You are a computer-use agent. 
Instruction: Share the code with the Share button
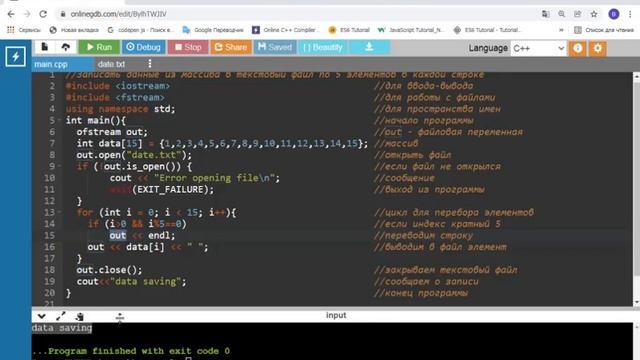click(231, 47)
